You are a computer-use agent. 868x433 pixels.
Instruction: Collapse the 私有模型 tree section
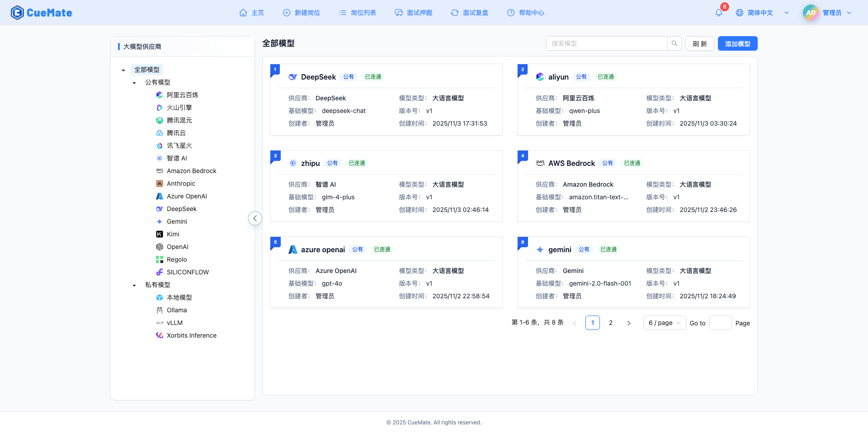(134, 285)
